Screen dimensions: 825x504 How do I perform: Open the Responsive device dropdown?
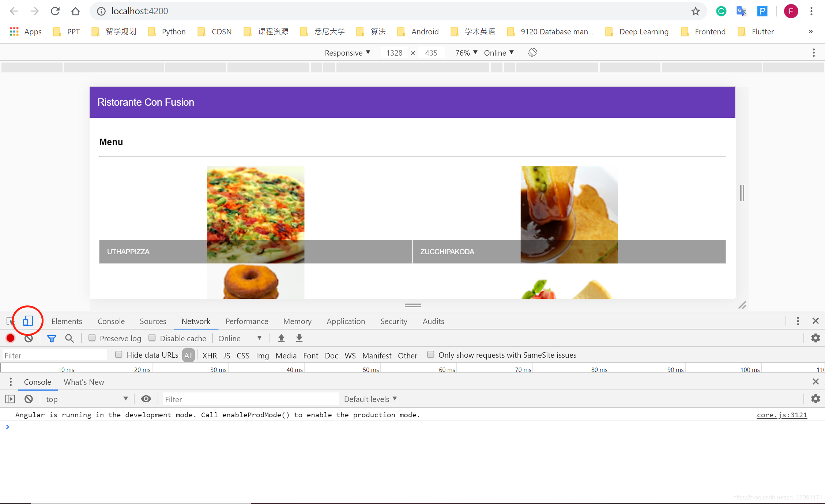347,53
